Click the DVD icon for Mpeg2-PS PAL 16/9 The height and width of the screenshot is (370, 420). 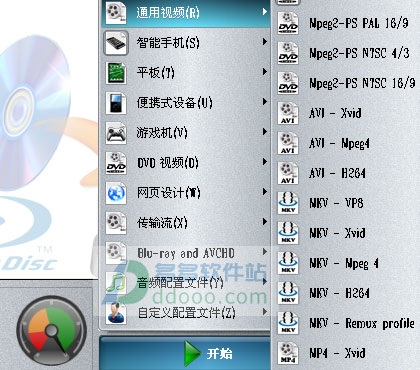click(288, 23)
